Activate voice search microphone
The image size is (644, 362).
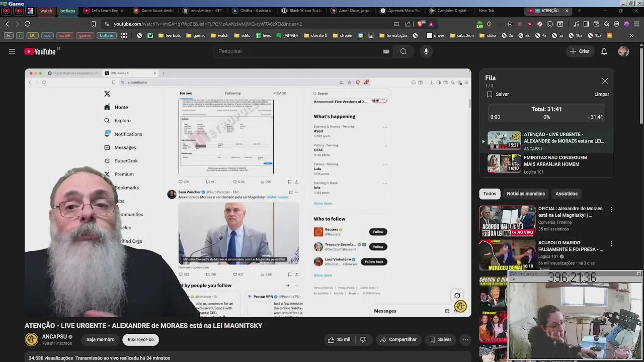pos(426,51)
